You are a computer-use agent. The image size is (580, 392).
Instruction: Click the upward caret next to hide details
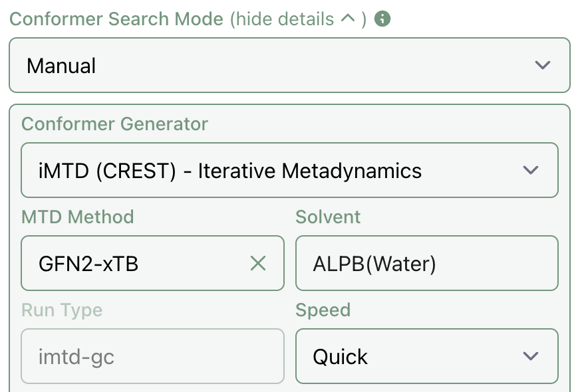tap(347, 19)
